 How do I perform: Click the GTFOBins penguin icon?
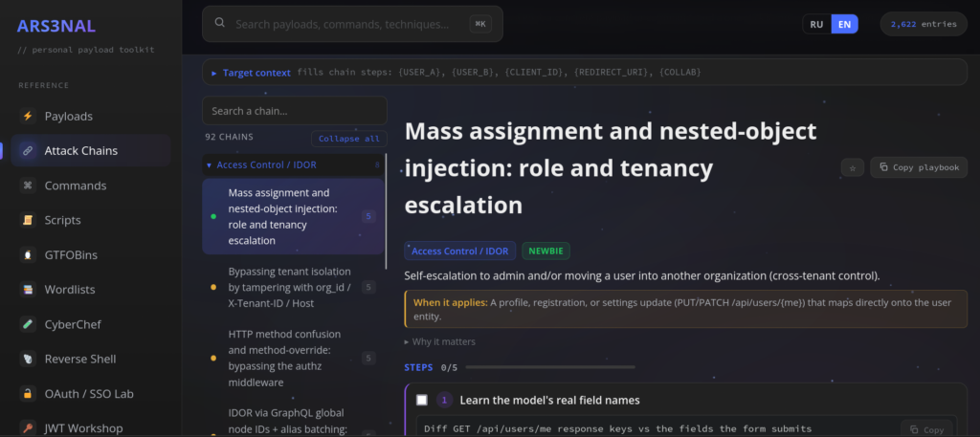[28, 254]
